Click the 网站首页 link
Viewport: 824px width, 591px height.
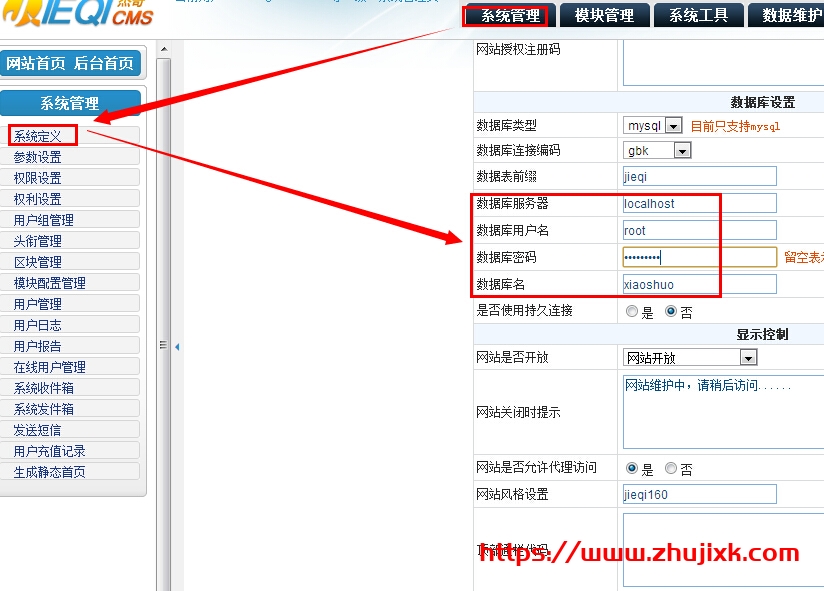36,64
